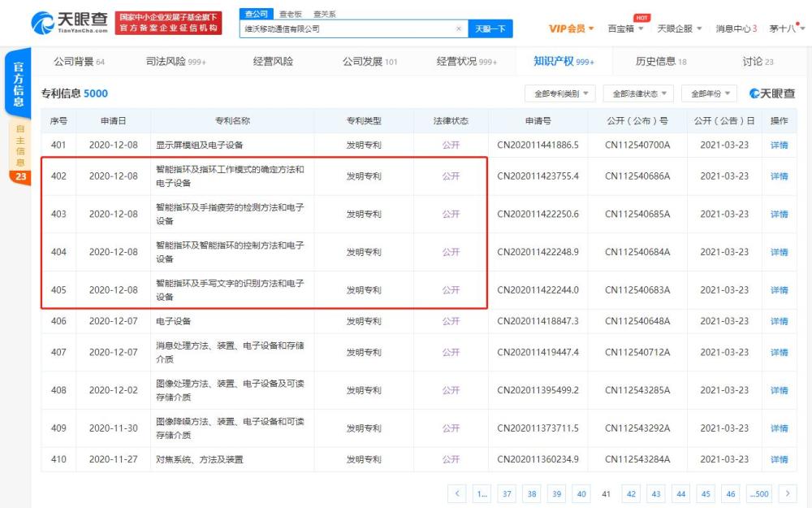Open 详情 for patent row 403
This screenshot has width=812, height=508.
(x=779, y=214)
